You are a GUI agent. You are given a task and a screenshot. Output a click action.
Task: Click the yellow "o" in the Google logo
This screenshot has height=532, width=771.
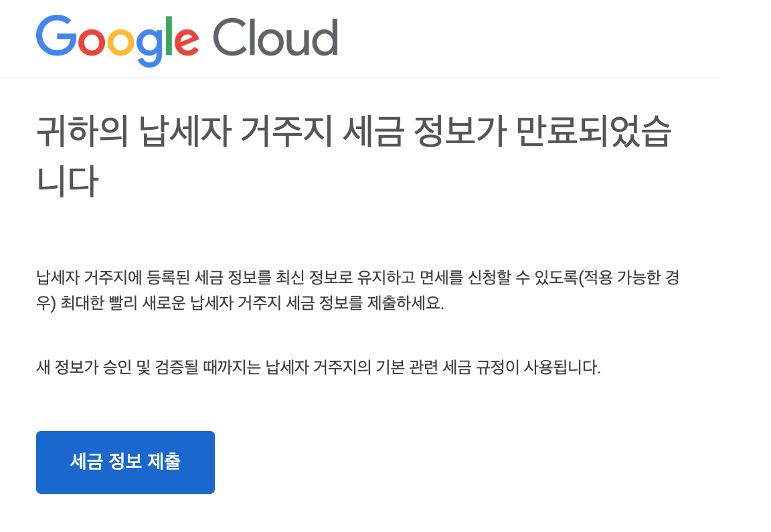121,41
